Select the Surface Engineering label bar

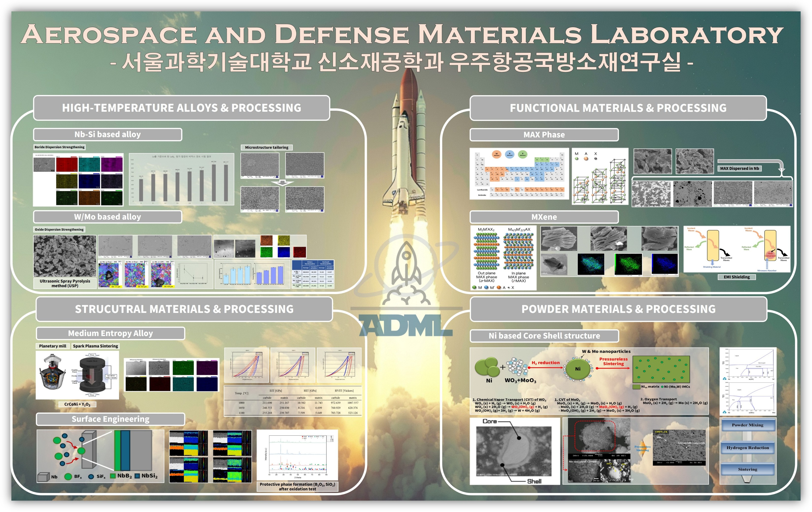pos(111,419)
